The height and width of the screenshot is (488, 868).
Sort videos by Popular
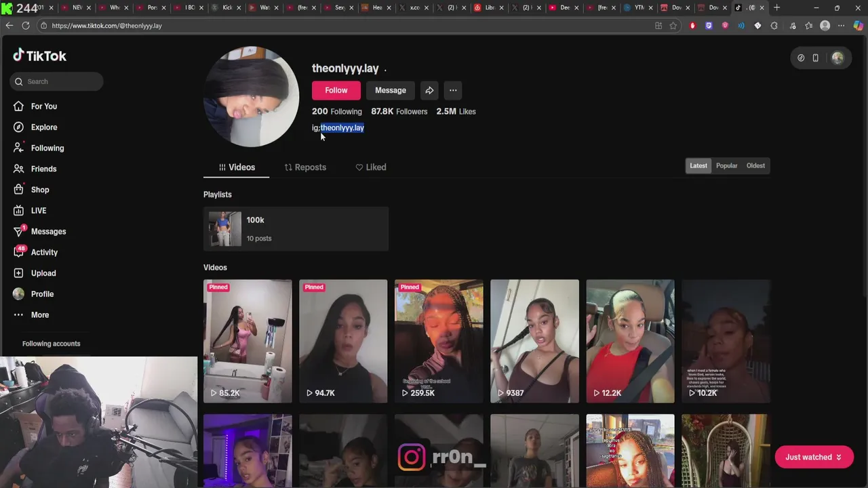(x=727, y=165)
